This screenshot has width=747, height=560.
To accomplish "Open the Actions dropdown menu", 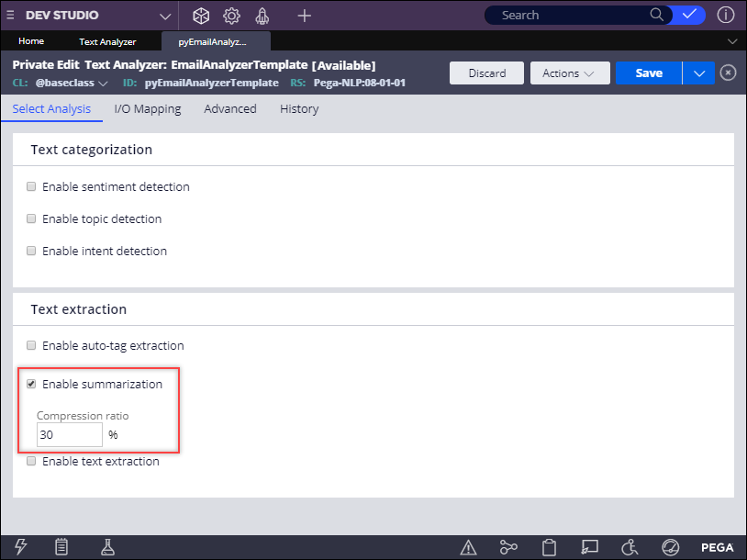I will pyautogui.click(x=568, y=73).
